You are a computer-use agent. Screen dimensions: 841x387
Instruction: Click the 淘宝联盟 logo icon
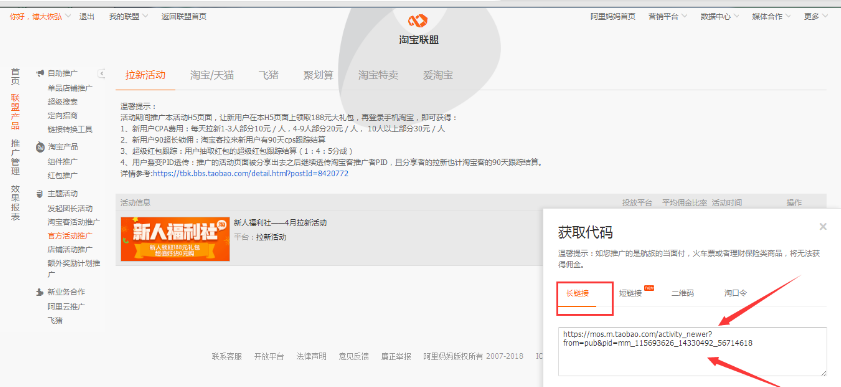coord(417,21)
